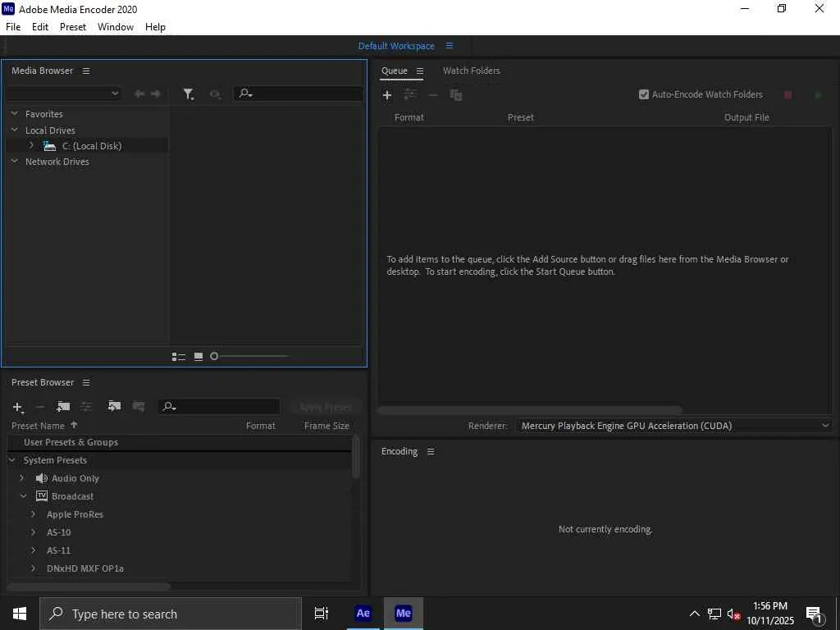Click Create New Preset Group icon
Image resolution: width=840 pixels, height=630 pixels.
coord(63,407)
